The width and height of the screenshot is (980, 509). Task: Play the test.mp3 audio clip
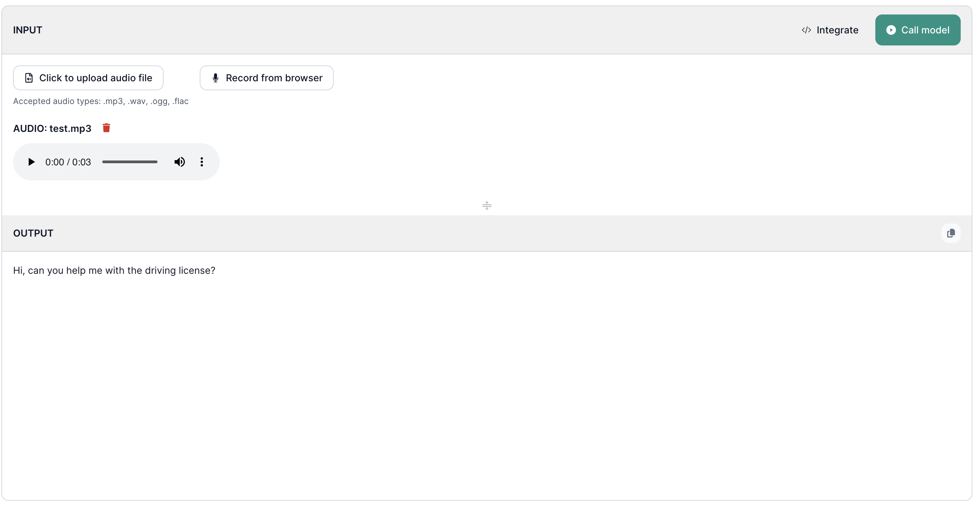point(31,162)
